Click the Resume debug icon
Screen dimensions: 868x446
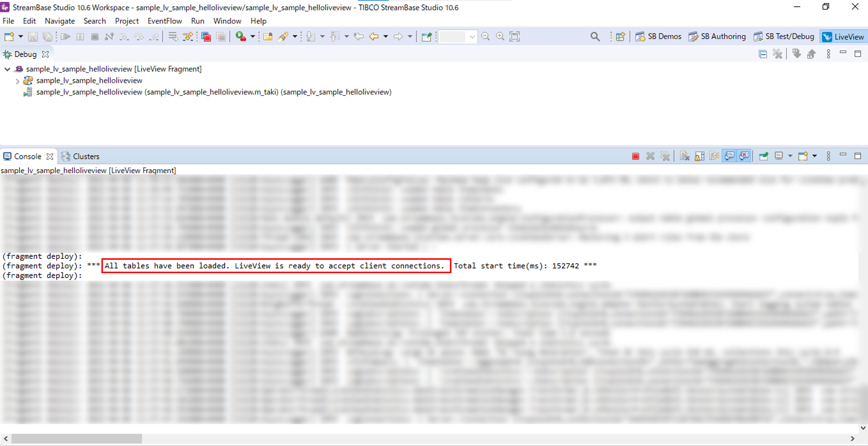pyautogui.click(x=65, y=37)
